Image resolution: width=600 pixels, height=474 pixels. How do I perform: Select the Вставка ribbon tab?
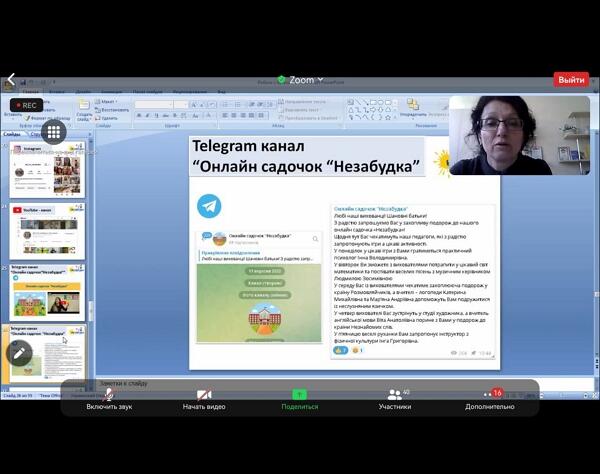[57, 92]
